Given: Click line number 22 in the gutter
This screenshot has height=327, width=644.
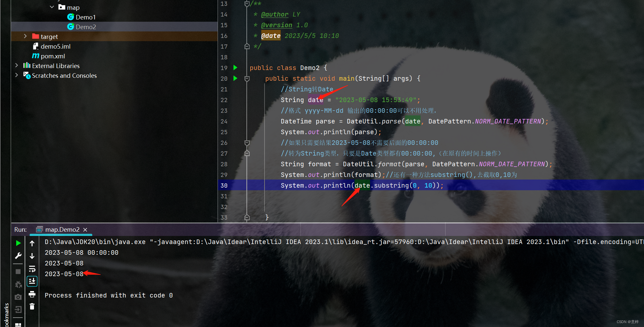Looking at the screenshot, I should tap(224, 100).
